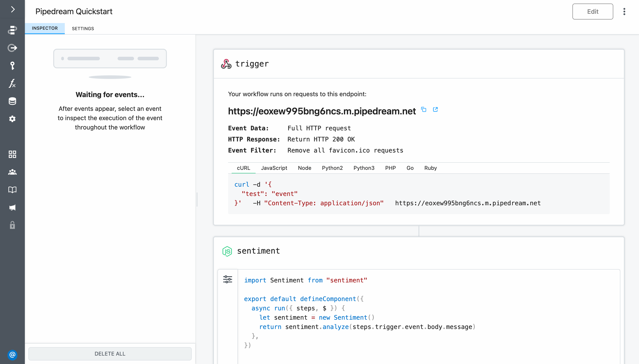Screen dimensions: 639x364
Task: Open the three-dot more options menu
Action: point(624,12)
